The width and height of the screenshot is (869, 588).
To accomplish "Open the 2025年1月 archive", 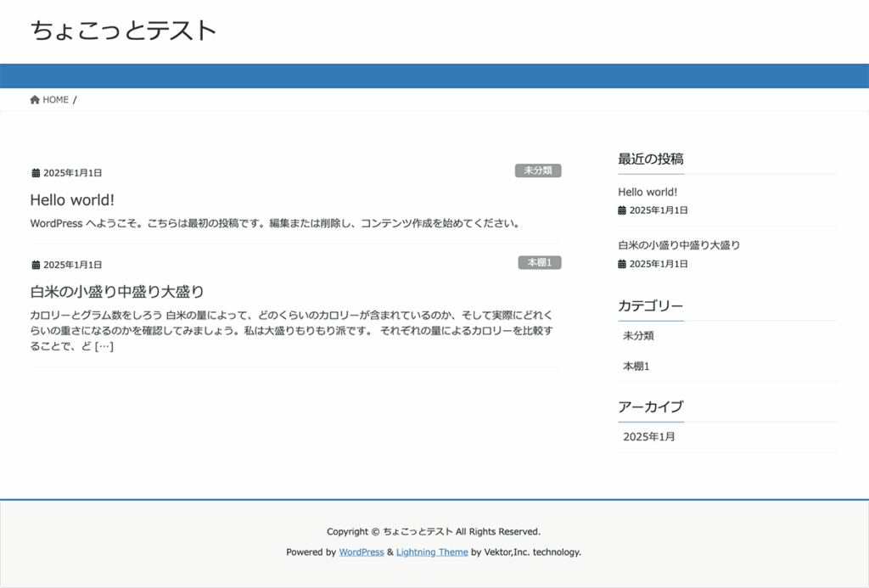I will [x=649, y=437].
